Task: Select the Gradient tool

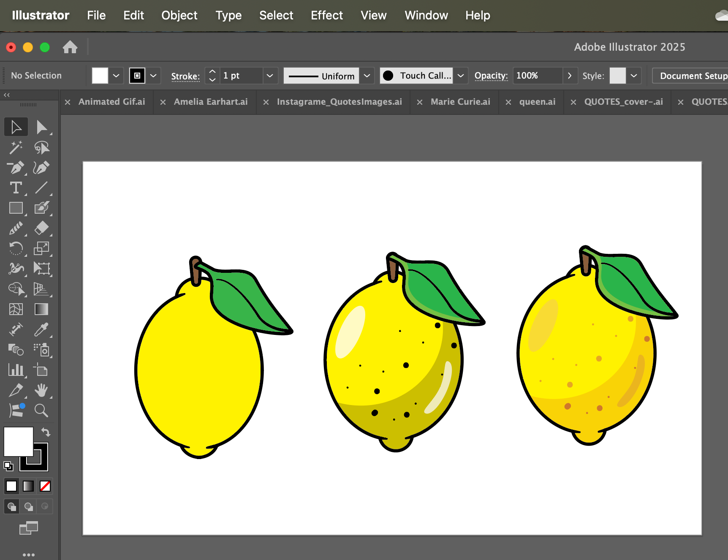Action: (x=41, y=309)
